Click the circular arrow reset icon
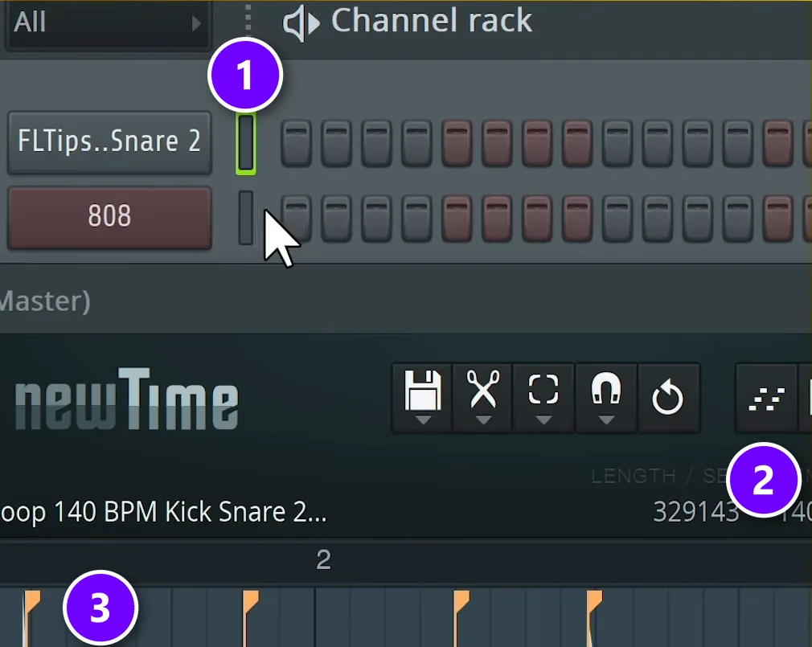 667,397
